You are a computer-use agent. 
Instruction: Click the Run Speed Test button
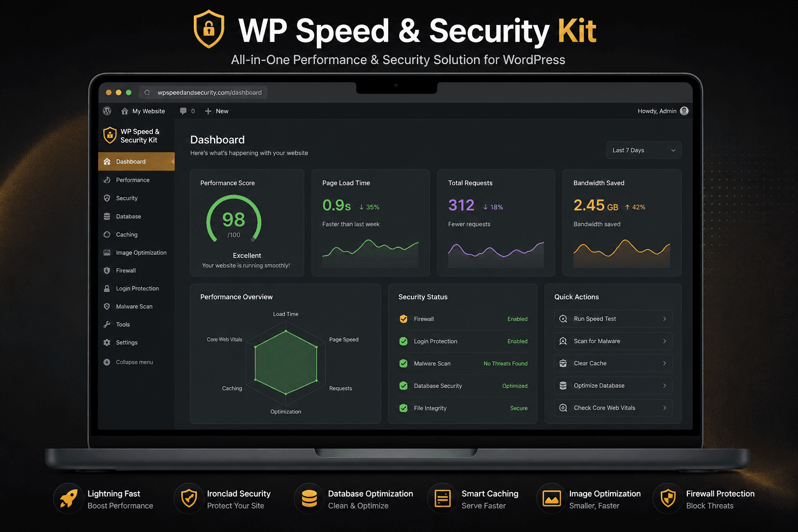[614, 319]
